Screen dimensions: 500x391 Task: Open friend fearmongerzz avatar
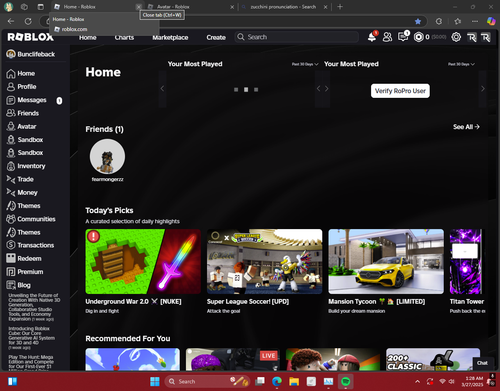tap(107, 157)
